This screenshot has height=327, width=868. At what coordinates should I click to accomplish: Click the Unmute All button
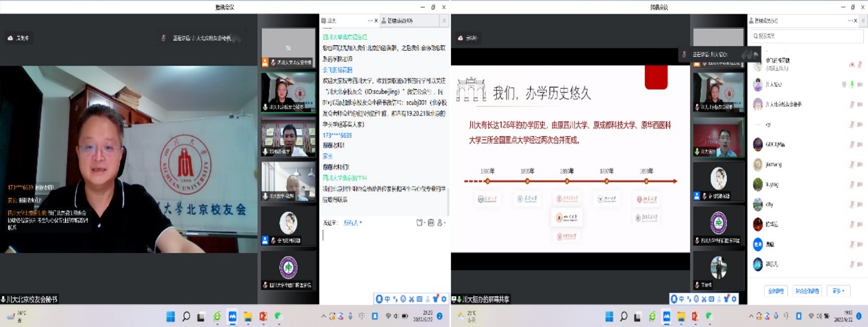807,291
